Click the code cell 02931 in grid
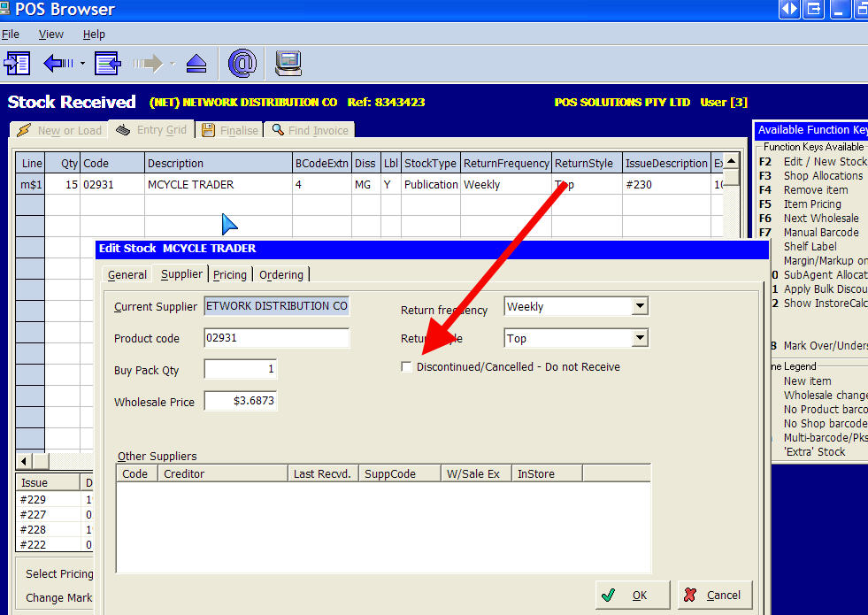Viewport: 868px width, 615px height. [x=111, y=184]
